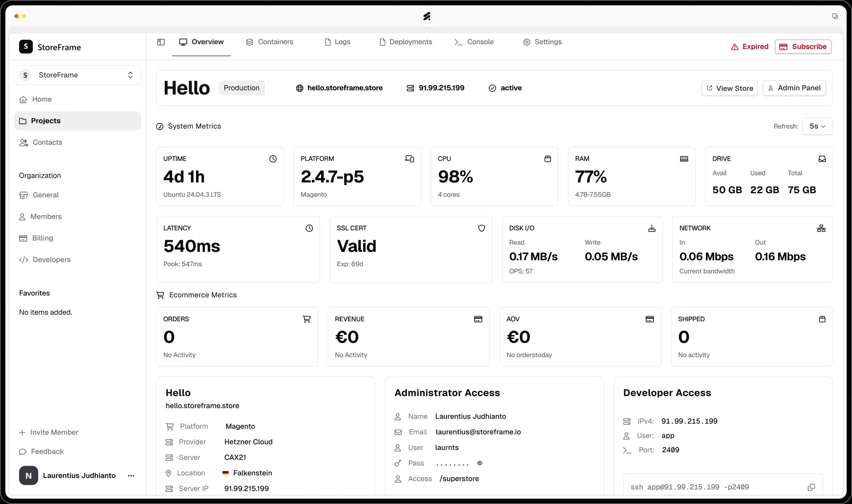Select the Containers tab icon
The image size is (852, 504).
pos(249,42)
